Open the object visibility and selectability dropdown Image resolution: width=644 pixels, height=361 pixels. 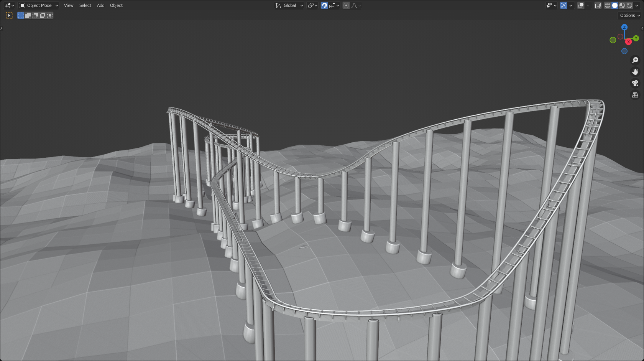[552, 5]
